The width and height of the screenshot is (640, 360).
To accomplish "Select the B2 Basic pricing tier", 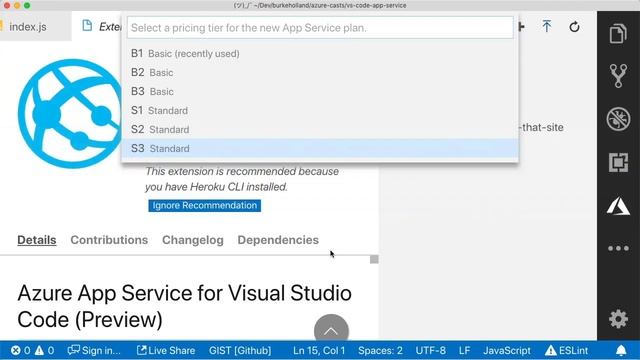I will click(320, 72).
